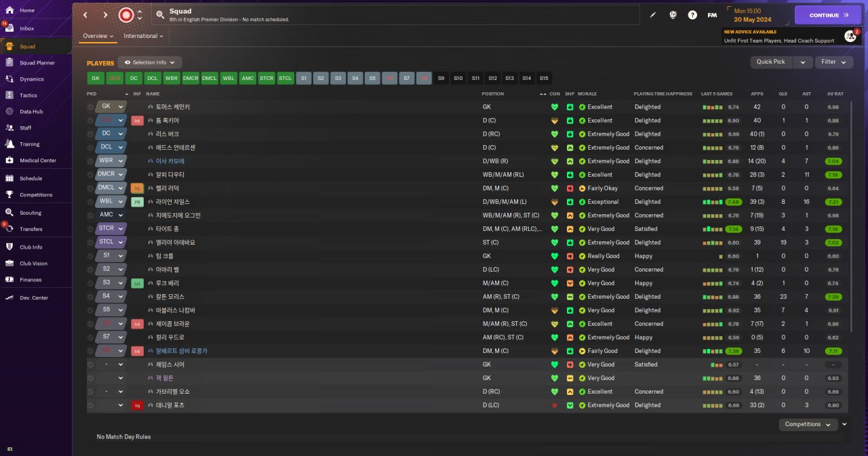Switch to the International tab
868x456 pixels.
[x=144, y=36]
